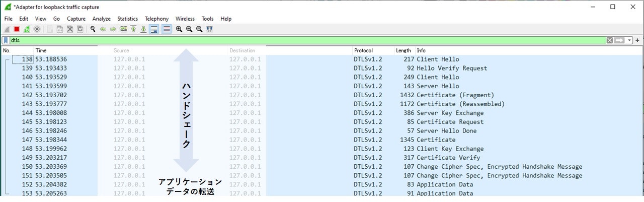The width and height of the screenshot is (644, 202).
Task: Click the Open capture file icon
Action: pyautogui.click(x=50, y=29)
